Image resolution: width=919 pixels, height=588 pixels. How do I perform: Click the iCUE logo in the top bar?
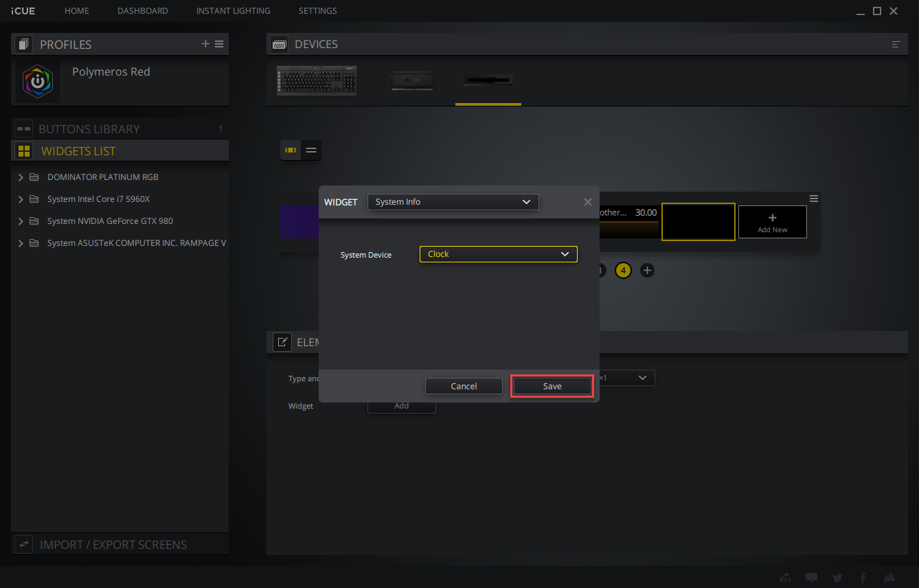[23, 11]
